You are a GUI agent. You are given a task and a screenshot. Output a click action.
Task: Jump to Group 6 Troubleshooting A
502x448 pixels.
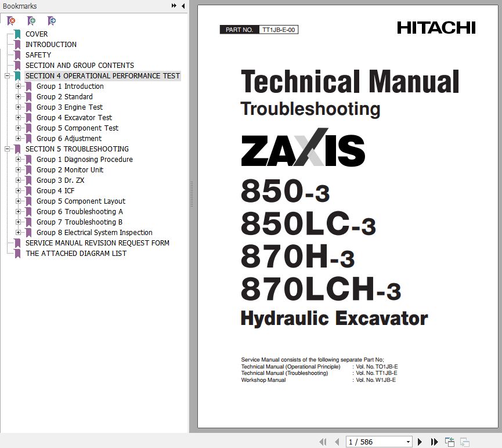point(80,212)
